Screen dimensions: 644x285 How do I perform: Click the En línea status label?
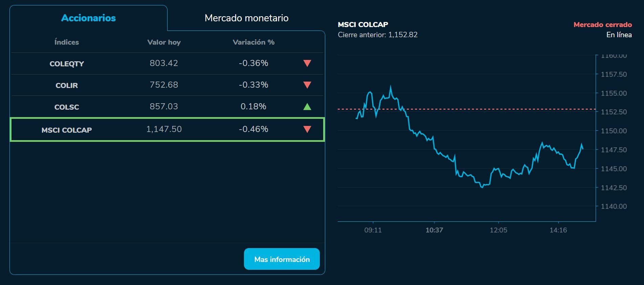pyautogui.click(x=619, y=34)
